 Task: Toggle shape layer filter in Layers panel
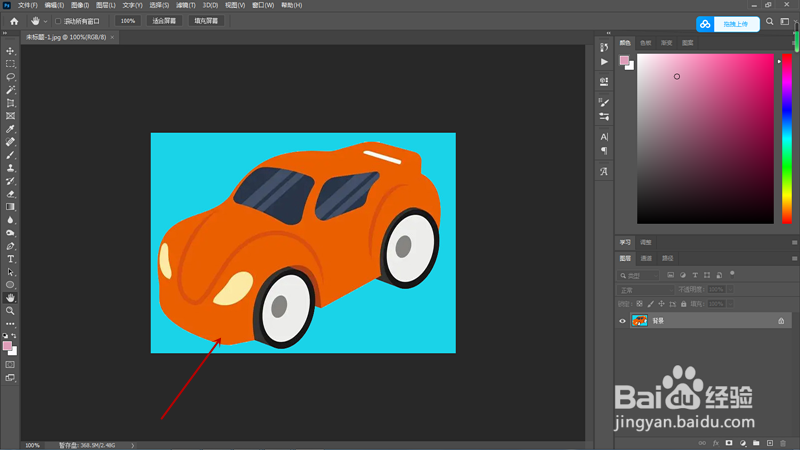tap(707, 275)
